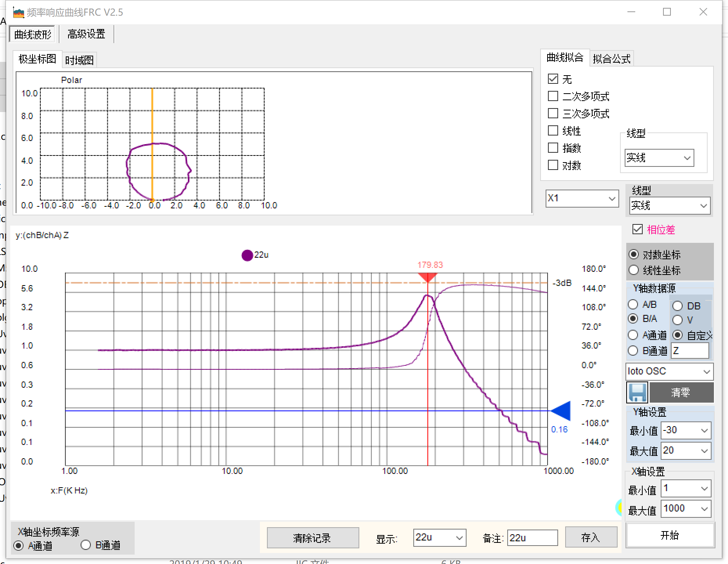This screenshot has width=728, height=564.
Task: Select the DB Y-axis data source
Action: pos(678,306)
